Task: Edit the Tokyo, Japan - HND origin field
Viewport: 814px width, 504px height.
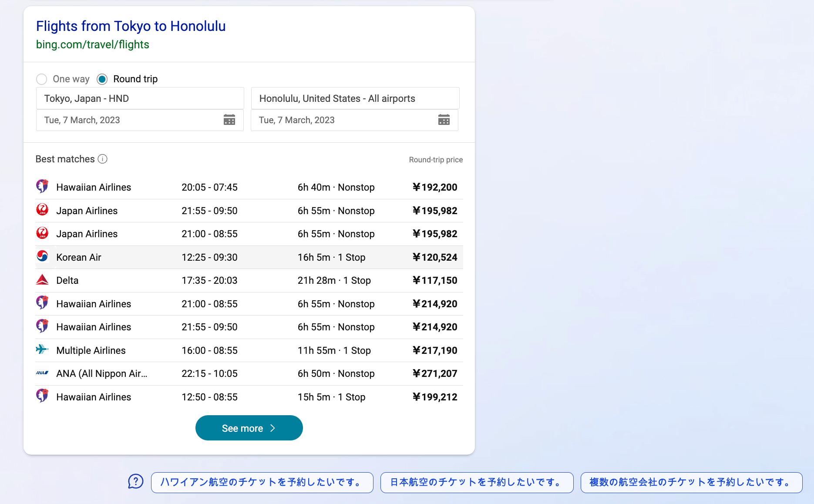Action: pos(140,98)
